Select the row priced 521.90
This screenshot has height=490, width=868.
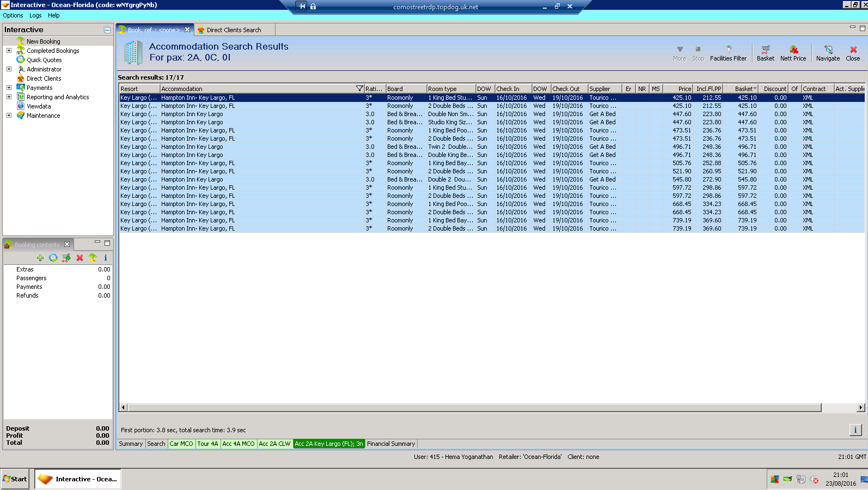pos(492,171)
